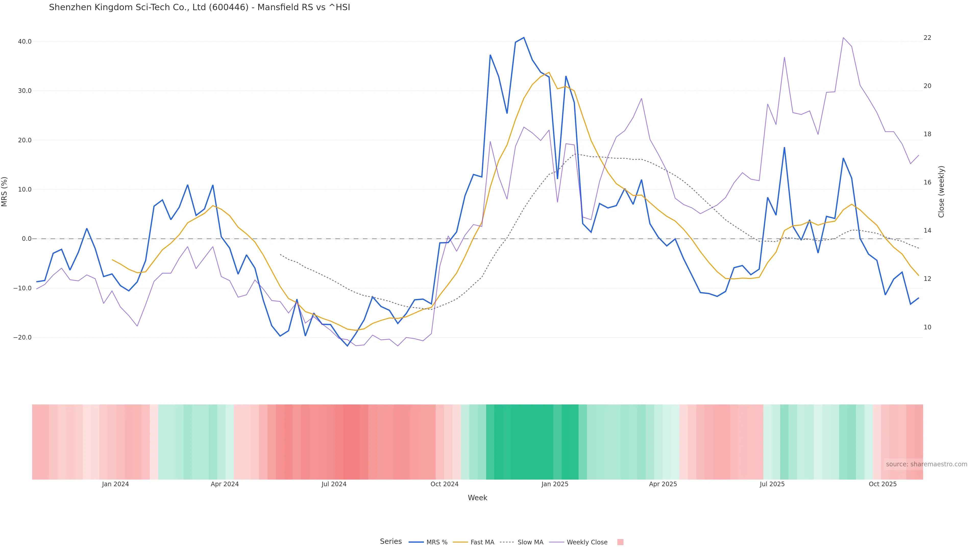This screenshot has width=980, height=551.
Task: Click the pink square legend swatch
Action: pos(620,542)
